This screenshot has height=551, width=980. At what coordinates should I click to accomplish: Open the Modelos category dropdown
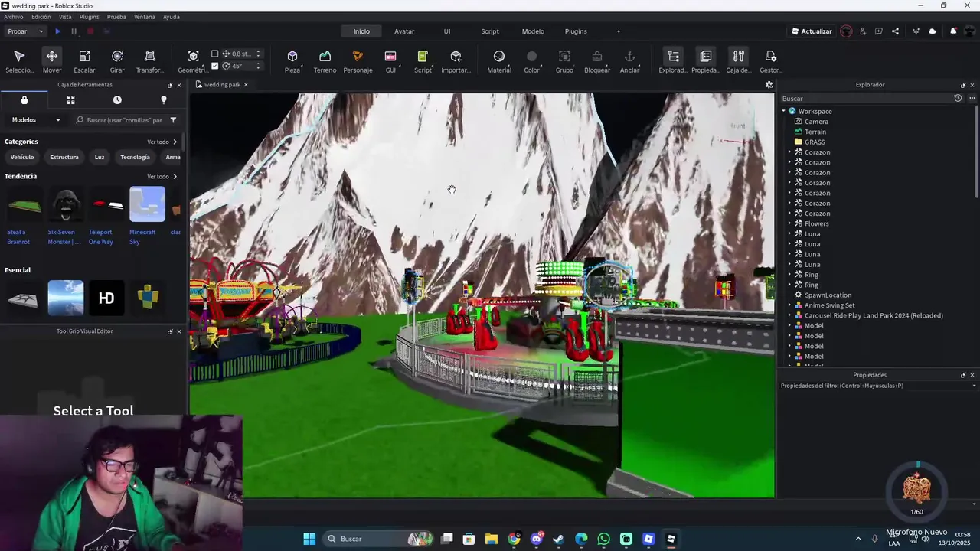click(35, 120)
